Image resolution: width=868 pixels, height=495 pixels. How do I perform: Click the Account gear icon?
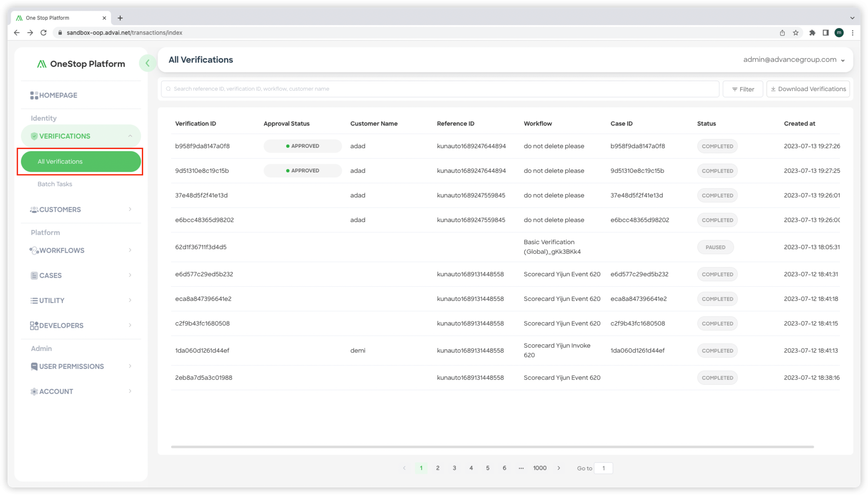click(x=34, y=391)
